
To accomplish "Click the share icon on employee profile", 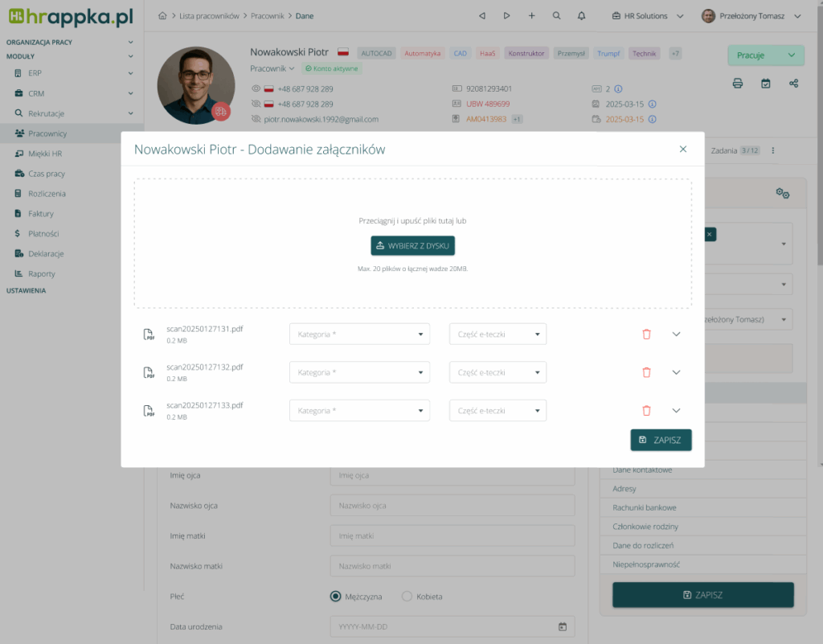I will (x=794, y=83).
